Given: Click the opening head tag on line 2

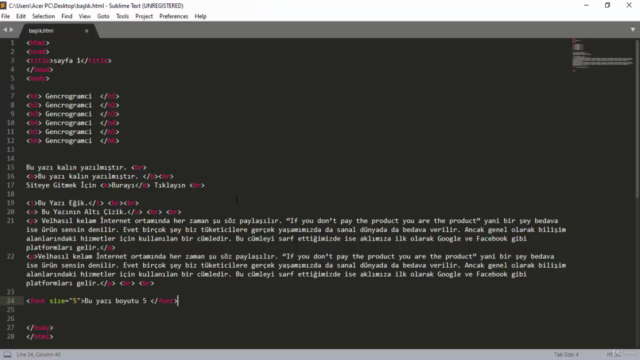Looking at the screenshot, I should click(x=38, y=51).
